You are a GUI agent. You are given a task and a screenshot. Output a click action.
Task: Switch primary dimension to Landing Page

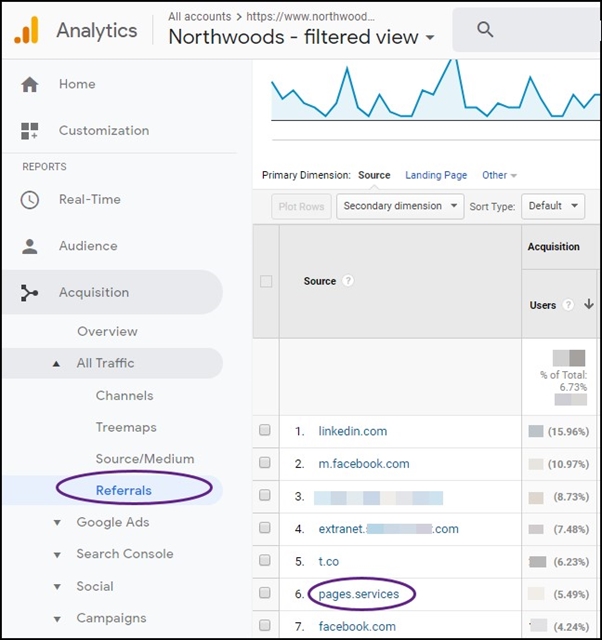click(x=436, y=175)
